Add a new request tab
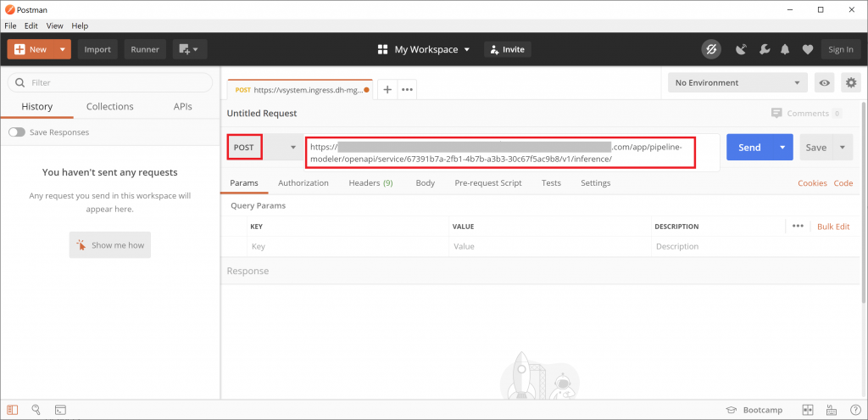This screenshot has height=420, width=868. 387,90
